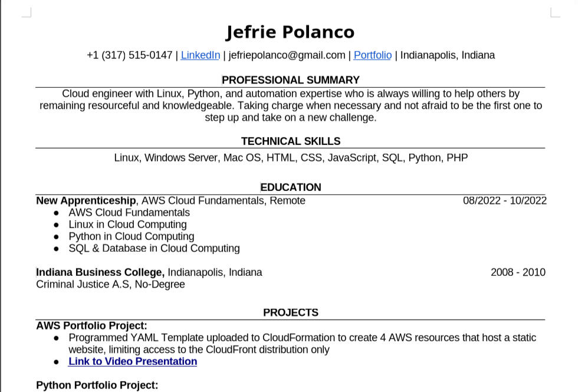Click the Jefrie Polanco name heading
Image resolution: width=578 pixels, height=392 pixels.
(x=290, y=32)
